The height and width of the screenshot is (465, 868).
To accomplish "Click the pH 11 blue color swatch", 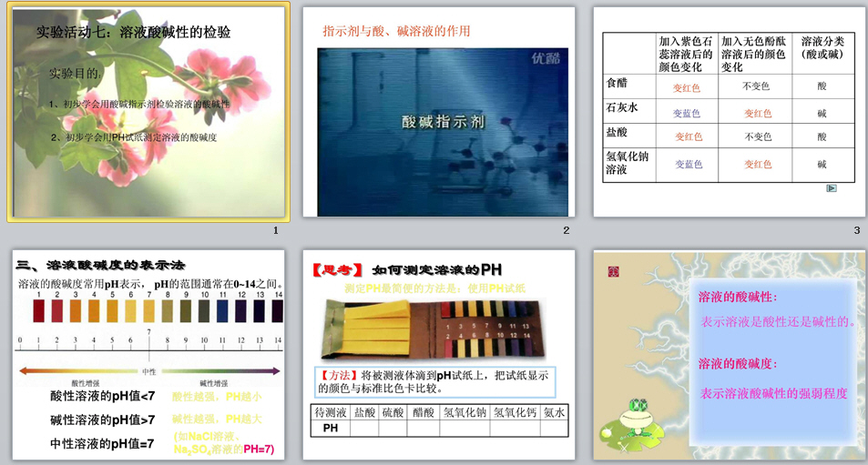I will tap(222, 312).
